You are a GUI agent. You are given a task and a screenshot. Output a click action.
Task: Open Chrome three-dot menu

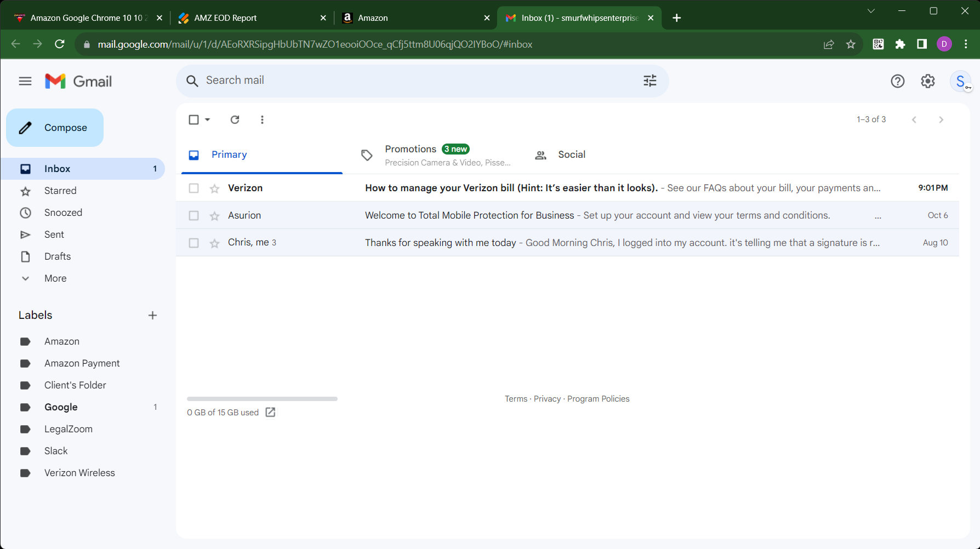[x=966, y=44]
